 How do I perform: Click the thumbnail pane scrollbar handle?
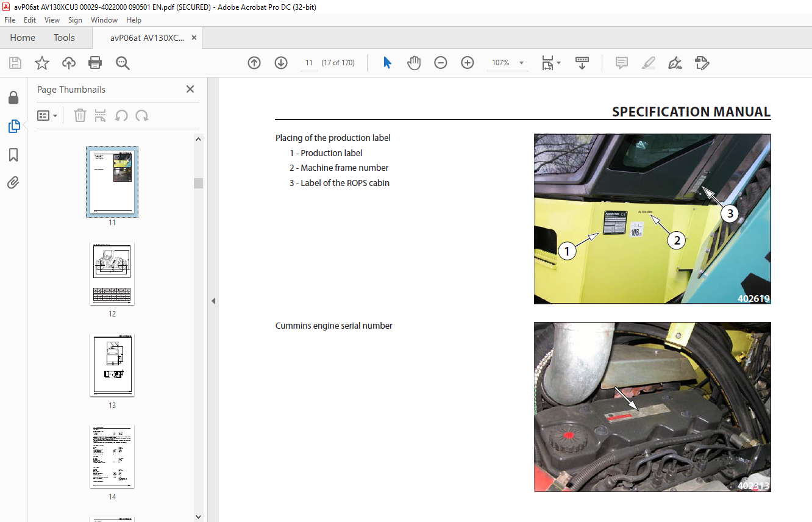click(198, 183)
